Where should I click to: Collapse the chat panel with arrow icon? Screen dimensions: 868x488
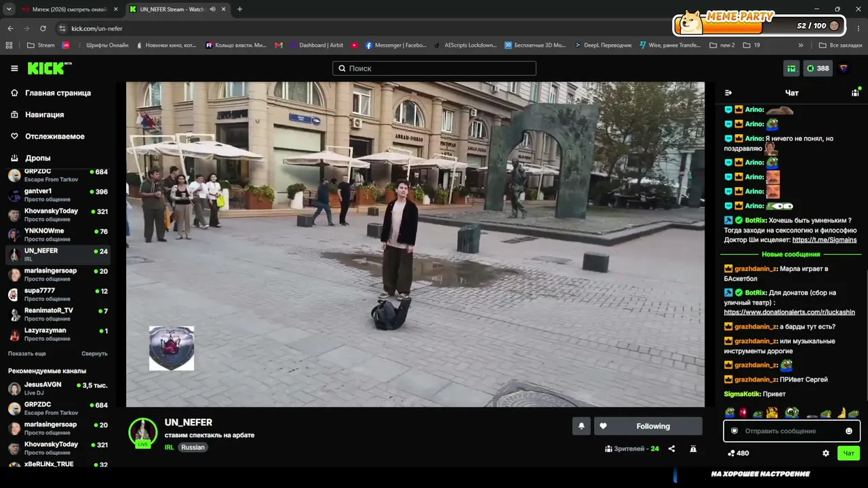coord(728,93)
